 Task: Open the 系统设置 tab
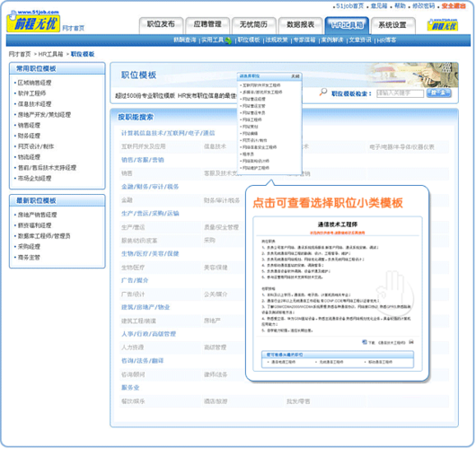392,24
